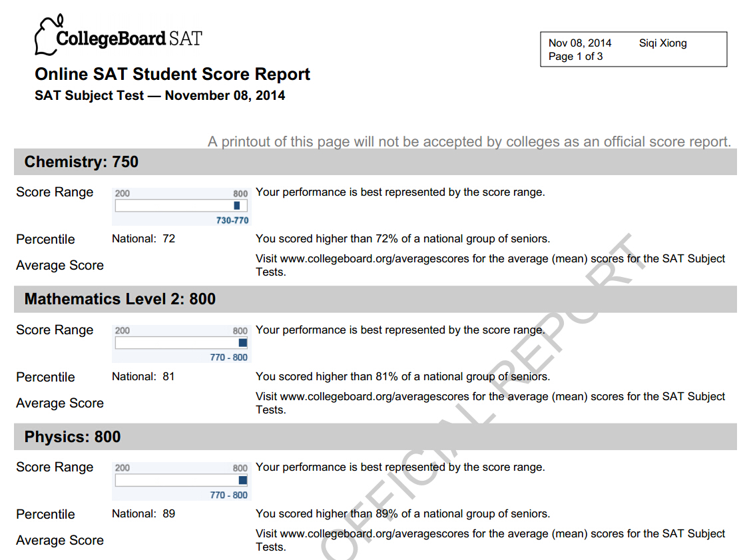Select the 'National: 89' percentile value
This screenshot has width=747, height=560.
[x=143, y=514]
